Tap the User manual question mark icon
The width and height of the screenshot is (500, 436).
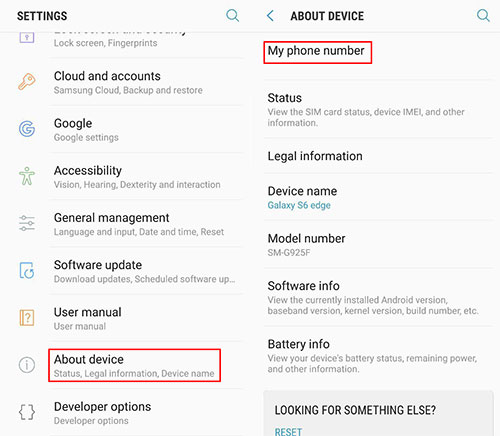(x=27, y=317)
